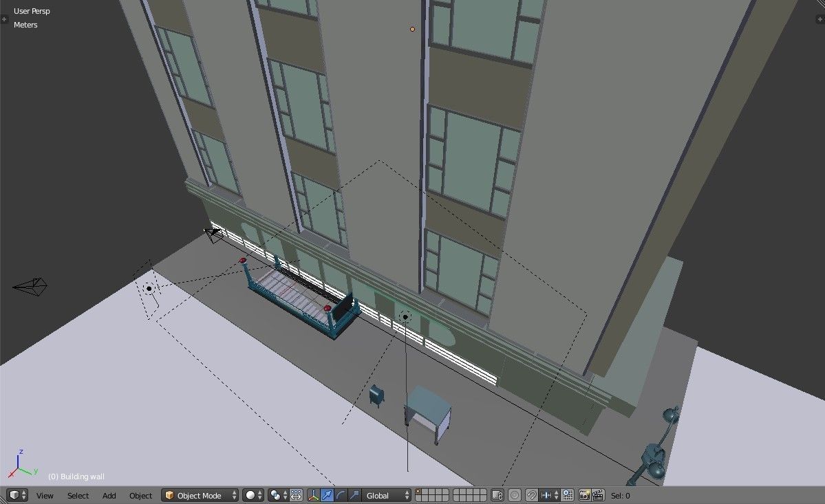This screenshot has height=504, width=825.
Task: Click the Object menu entry
Action: point(140,495)
